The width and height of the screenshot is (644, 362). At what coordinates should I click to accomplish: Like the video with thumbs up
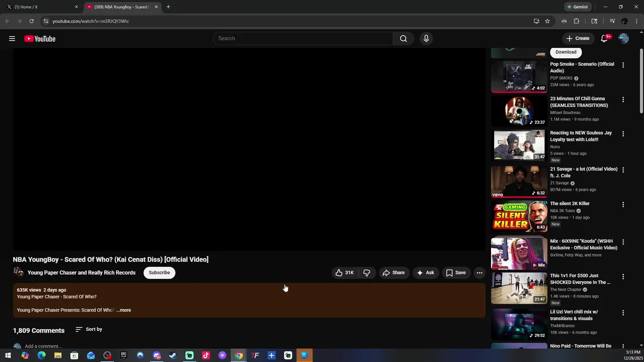345,273
